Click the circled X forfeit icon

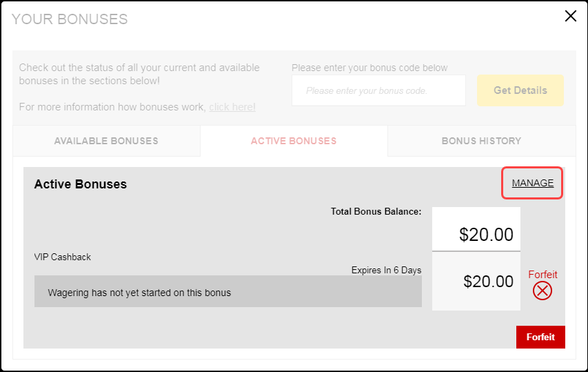pyautogui.click(x=543, y=291)
